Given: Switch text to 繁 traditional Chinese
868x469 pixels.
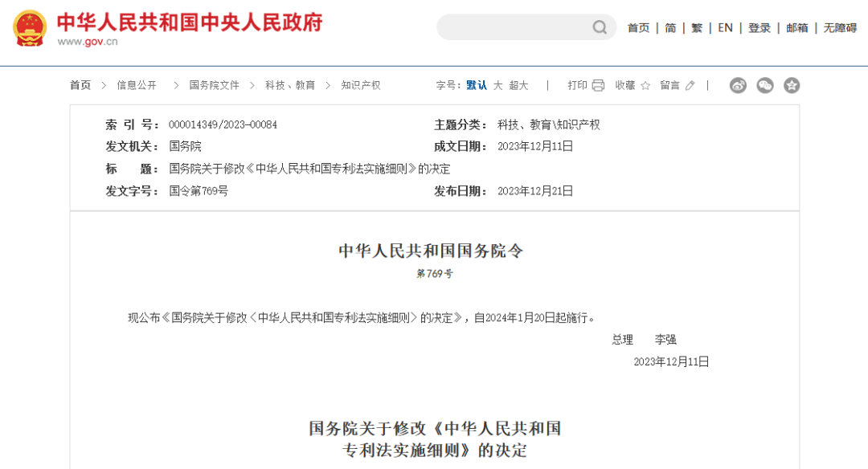Looking at the screenshot, I should 696,27.
